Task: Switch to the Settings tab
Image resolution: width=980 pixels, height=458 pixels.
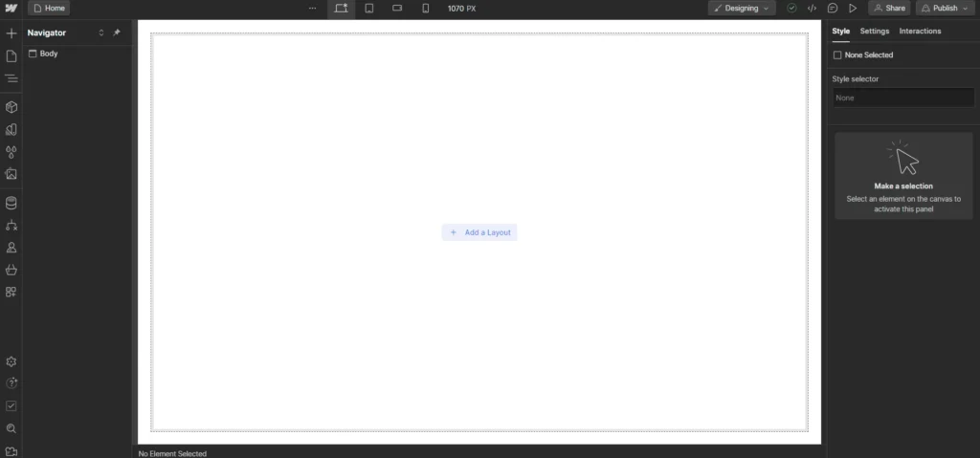Action: point(874,31)
